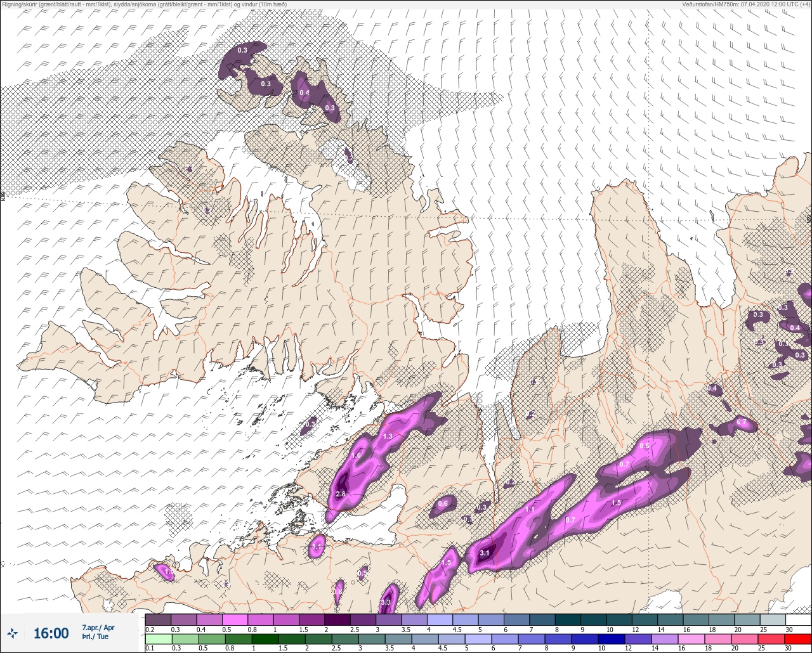812x653 pixels.
Task: Click the 'Þri./ Tue' weekday text
Action: (95, 637)
